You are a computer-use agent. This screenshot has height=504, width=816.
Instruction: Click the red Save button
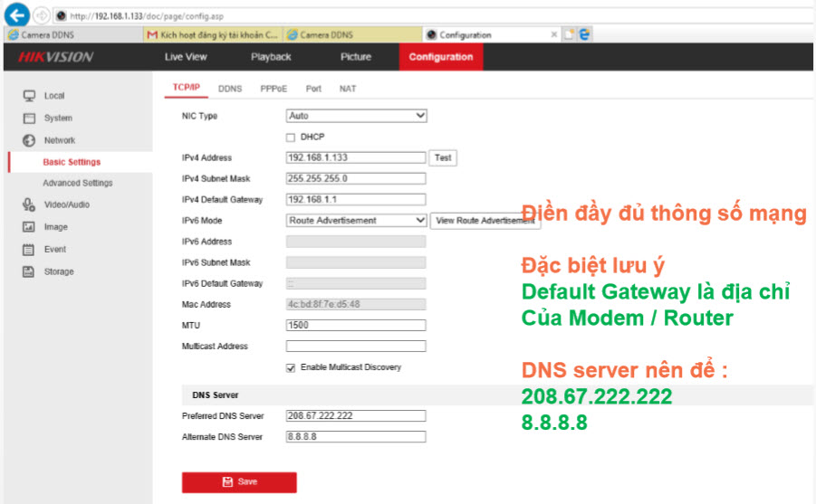[239, 482]
